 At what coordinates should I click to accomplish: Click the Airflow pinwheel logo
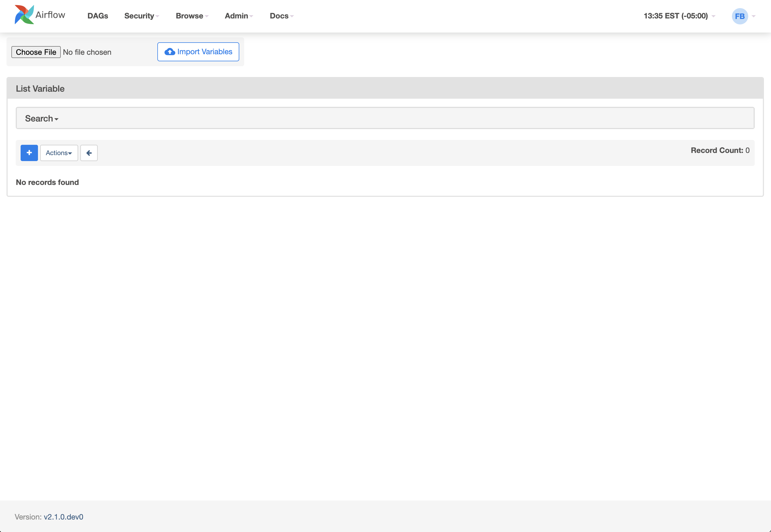[24, 15]
